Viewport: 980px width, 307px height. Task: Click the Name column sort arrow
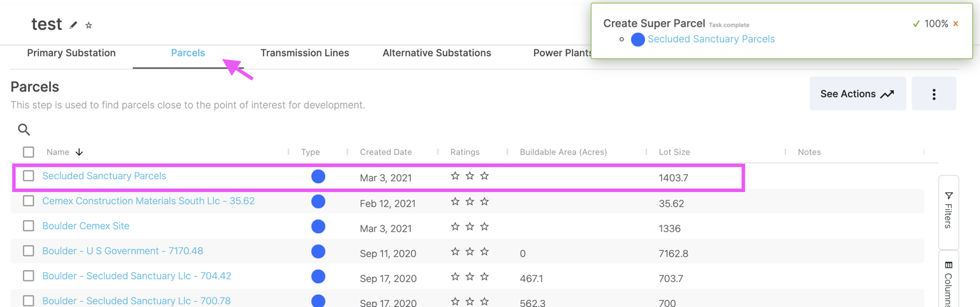point(79,152)
